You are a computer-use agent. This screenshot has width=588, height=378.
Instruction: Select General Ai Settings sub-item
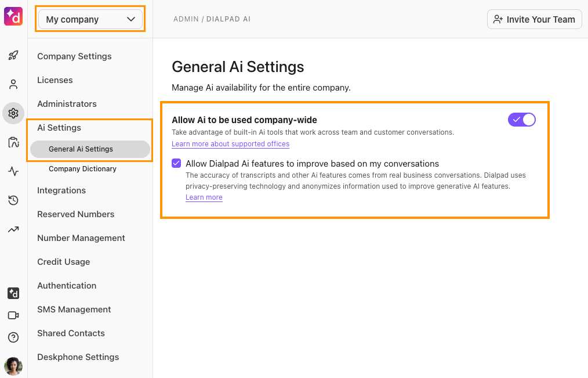click(90, 149)
